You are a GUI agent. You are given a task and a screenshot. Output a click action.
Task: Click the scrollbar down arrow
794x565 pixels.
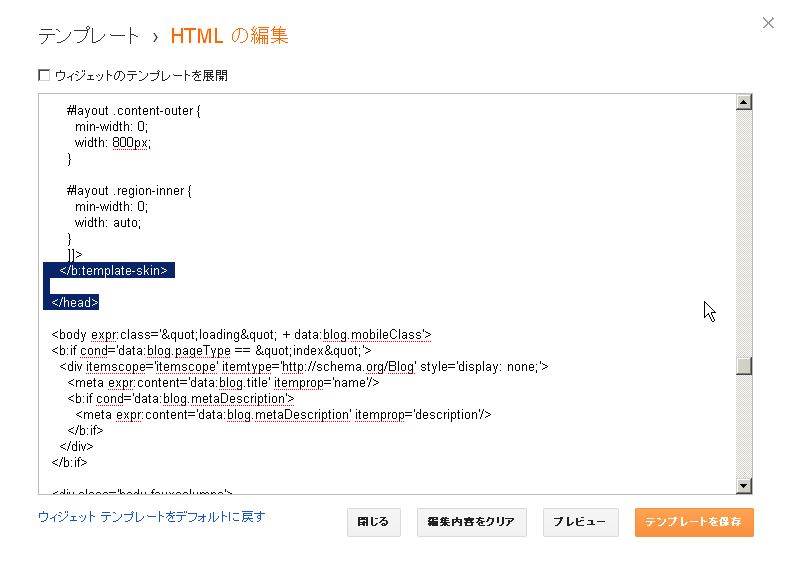tap(743, 486)
